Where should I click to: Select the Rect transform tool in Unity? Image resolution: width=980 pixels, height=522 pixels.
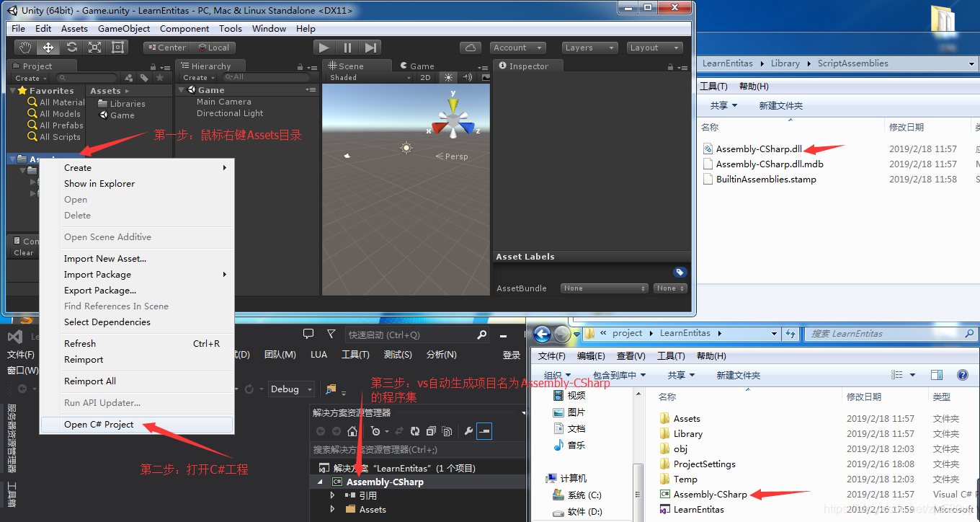pos(117,48)
